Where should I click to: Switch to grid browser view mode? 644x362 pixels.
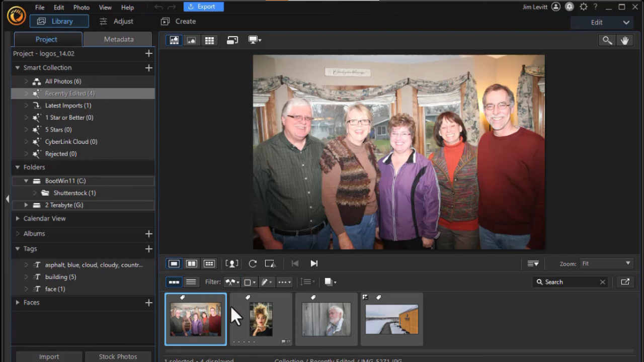(209, 41)
